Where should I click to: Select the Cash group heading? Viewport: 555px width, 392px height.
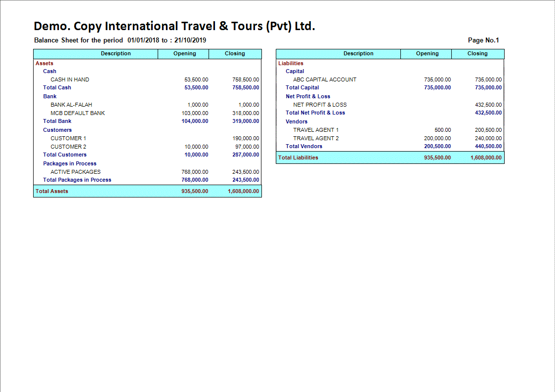[x=49, y=71]
